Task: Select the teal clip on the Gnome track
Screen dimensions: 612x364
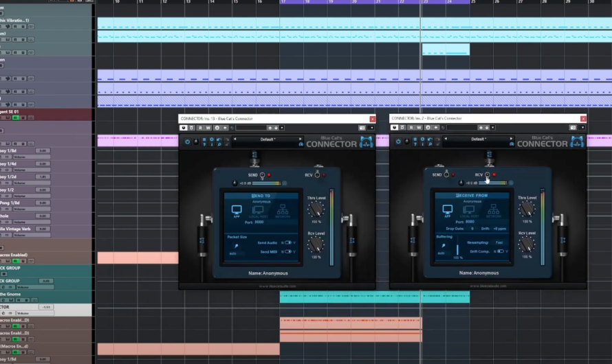Action: click(375, 298)
